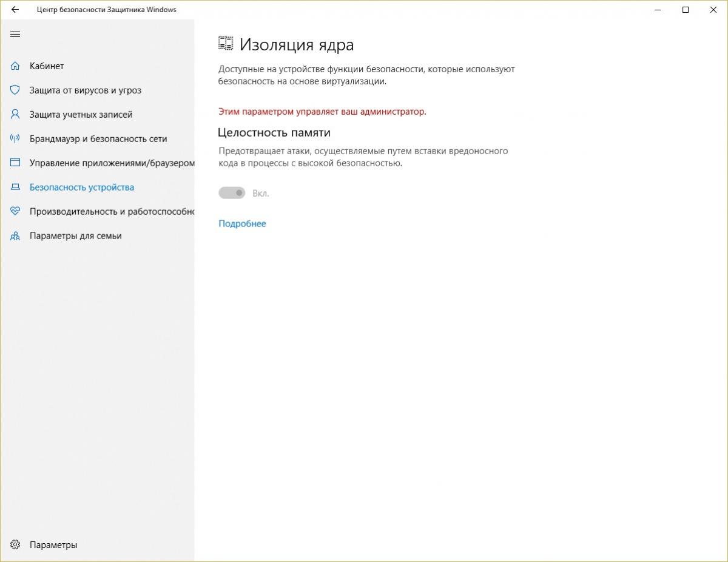Toggle the Целостность памяти switch
This screenshot has height=562, width=728.
232,193
